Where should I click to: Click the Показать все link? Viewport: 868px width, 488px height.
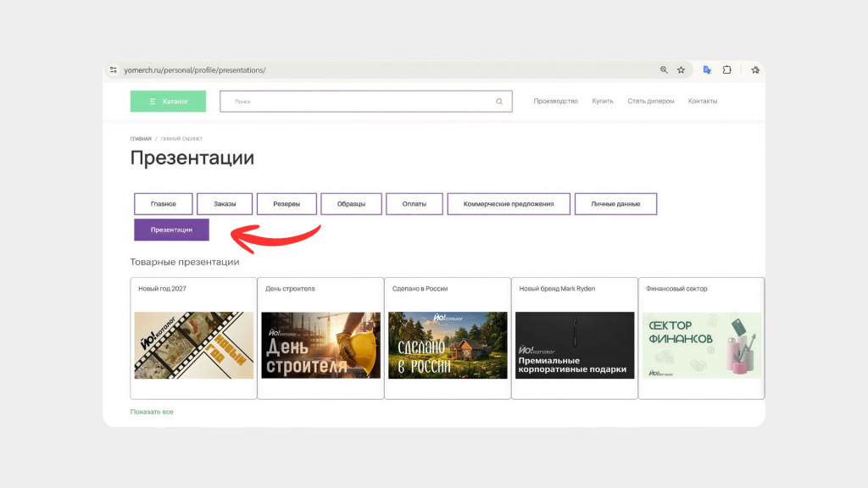152,412
